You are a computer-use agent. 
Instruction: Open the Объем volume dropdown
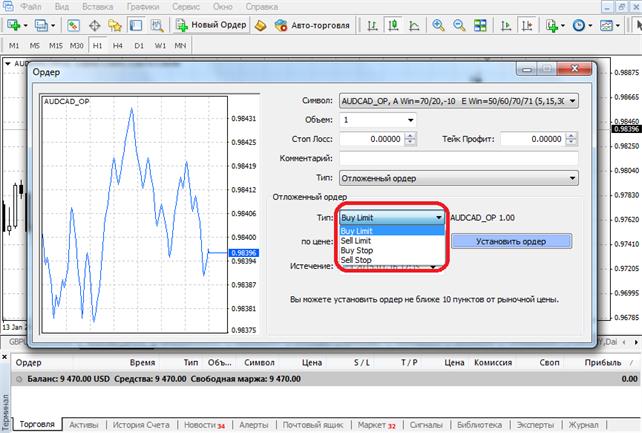(x=411, y=120)
